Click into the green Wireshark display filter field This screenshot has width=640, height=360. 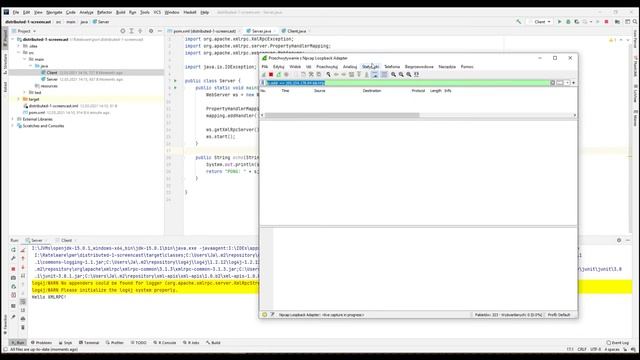click(x=407, y=83)
